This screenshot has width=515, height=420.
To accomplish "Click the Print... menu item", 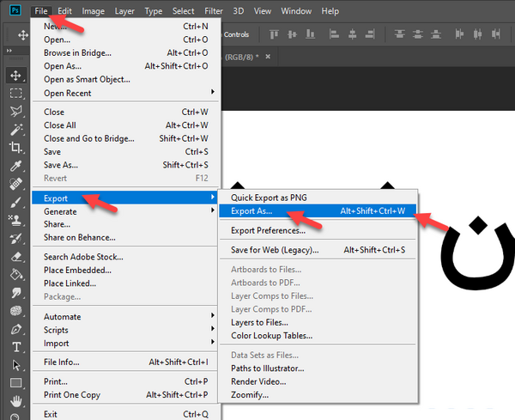I will point(124,381).
